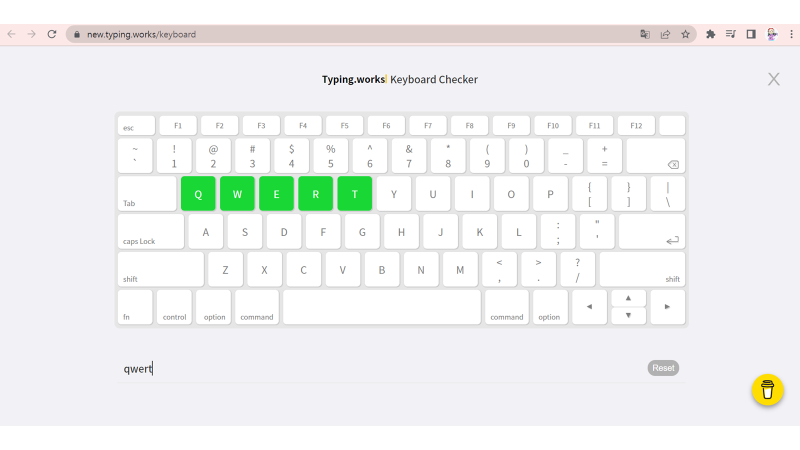800x450 pixels.
Task: Click the browser forward arrow
Action: tap(31, 34)
